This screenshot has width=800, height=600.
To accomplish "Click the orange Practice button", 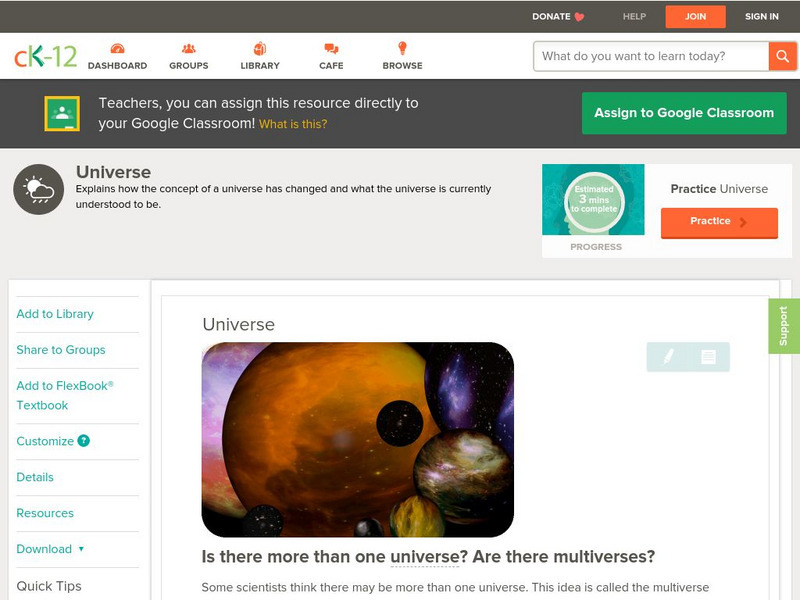I will (x=719, y=222).
